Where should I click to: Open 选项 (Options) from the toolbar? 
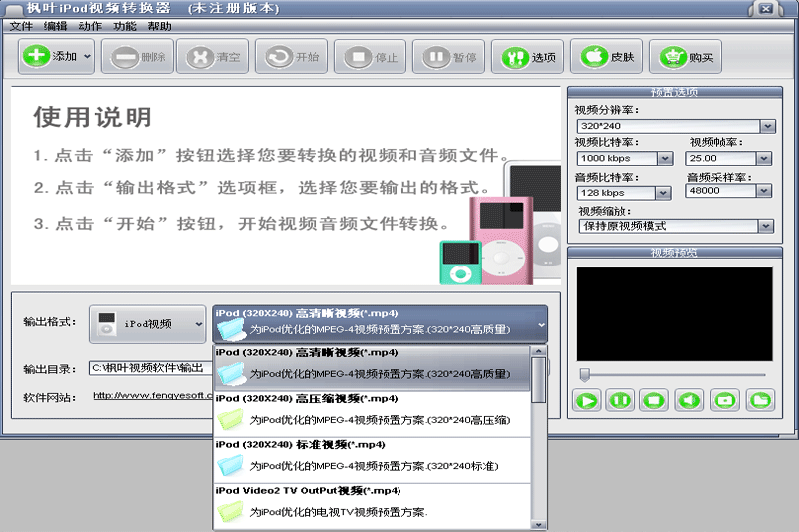pos(528,57)
